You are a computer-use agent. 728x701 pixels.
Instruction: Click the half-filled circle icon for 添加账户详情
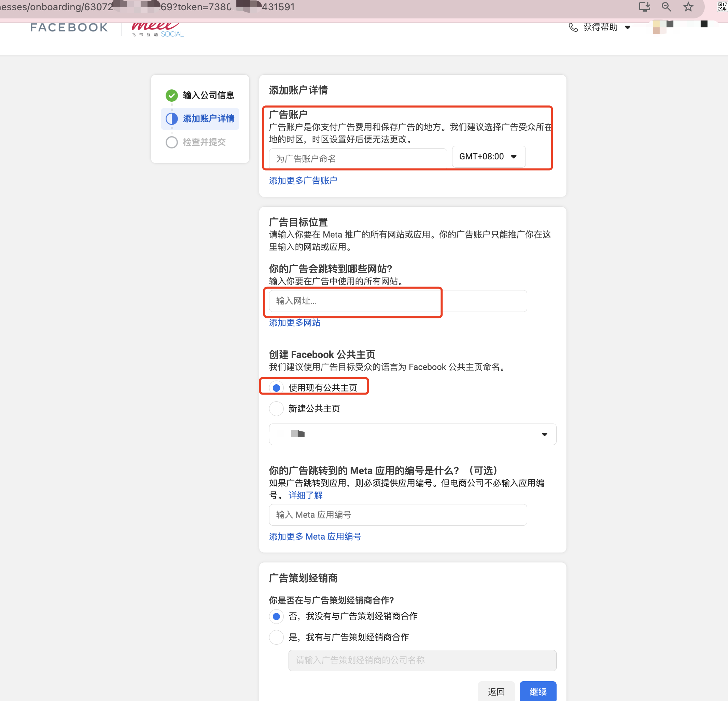[172, 119]
